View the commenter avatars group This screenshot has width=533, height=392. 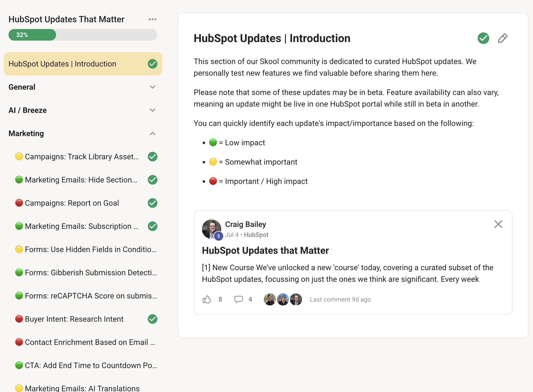tap(283, 299)
